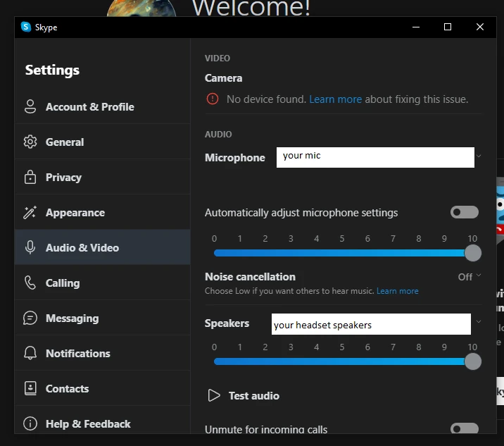Click the Appearance magic wand icon
504x446 pixels.
click(30, 212)
